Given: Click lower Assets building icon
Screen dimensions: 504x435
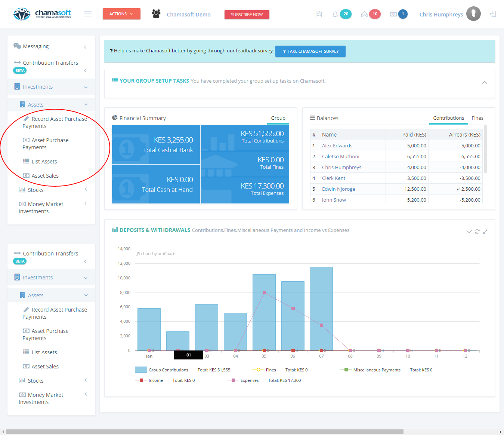Looking at the screenshot, I should [x=22, y=295].
